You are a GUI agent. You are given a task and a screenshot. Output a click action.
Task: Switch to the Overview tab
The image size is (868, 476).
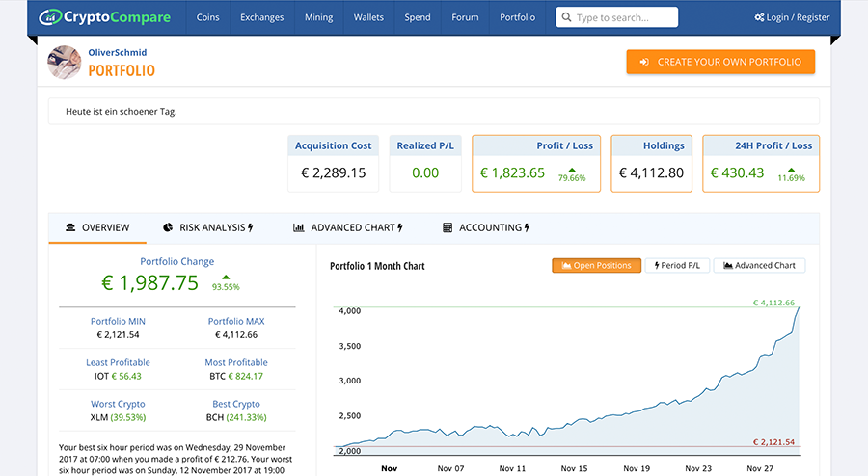(x=97, y=227)
